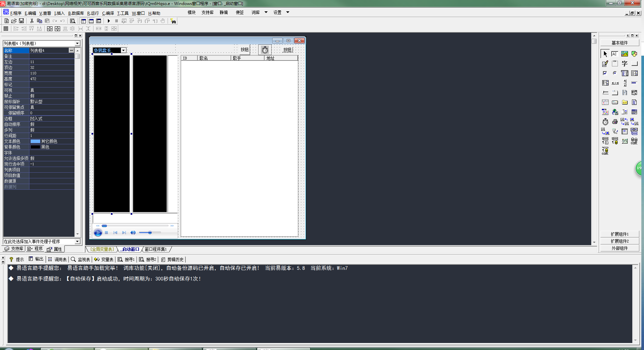This screenshot has height=350, width=644.
Task: Click the ellipsis button beside 名称 value
Action: (x=71, y=50)
